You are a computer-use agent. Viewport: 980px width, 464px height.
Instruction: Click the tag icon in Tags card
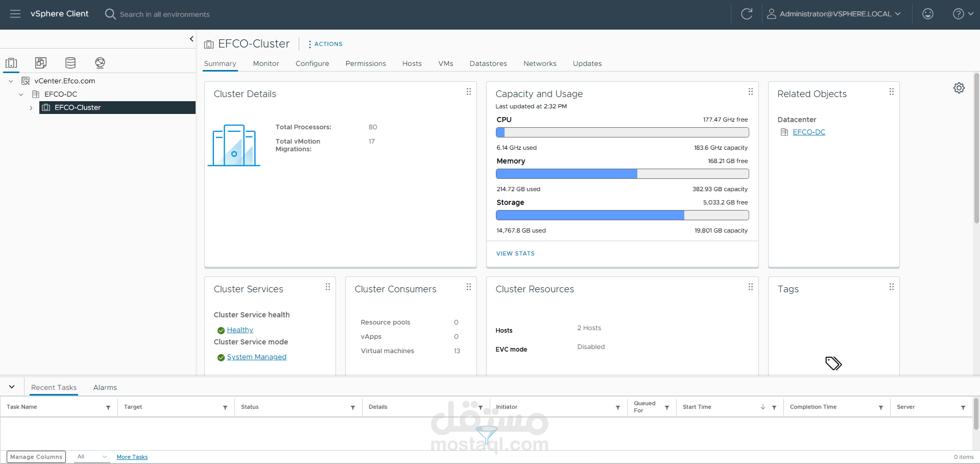[833, 363]
